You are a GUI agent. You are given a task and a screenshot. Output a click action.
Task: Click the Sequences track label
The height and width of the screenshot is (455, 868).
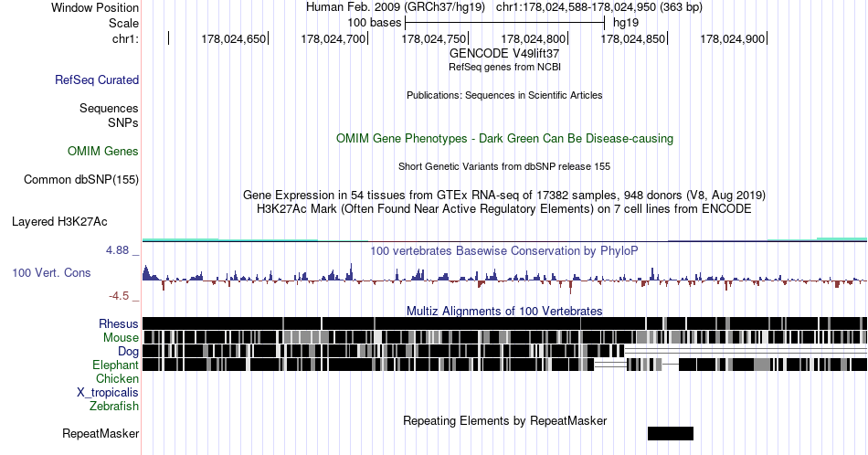coord(109,108)
